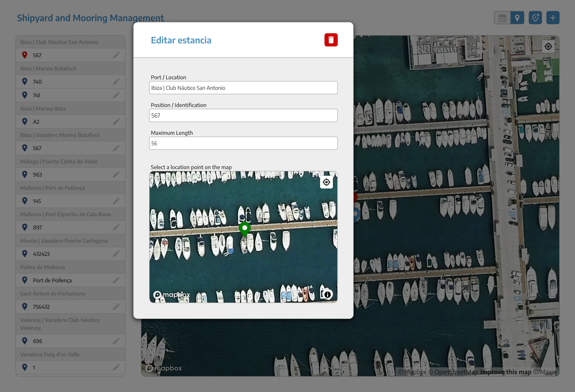
Task: Edit mooring A2 with the pencil icon
Action: coord(116,122)
